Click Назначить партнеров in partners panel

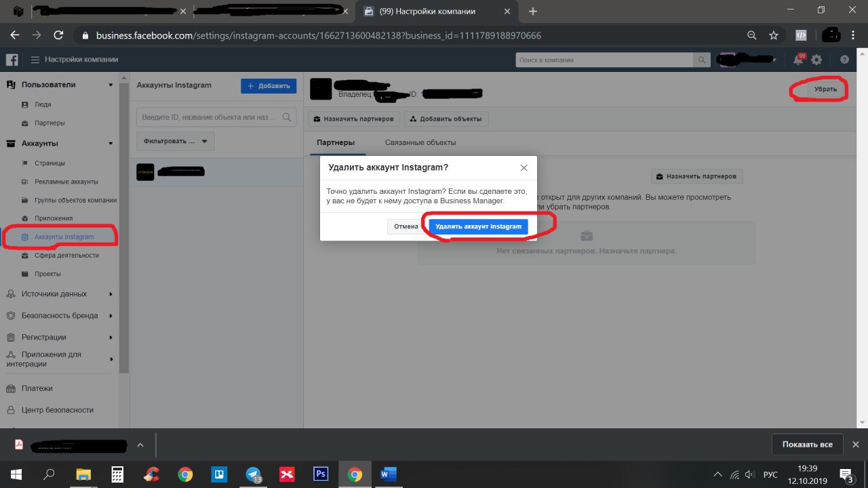[696, 176]
